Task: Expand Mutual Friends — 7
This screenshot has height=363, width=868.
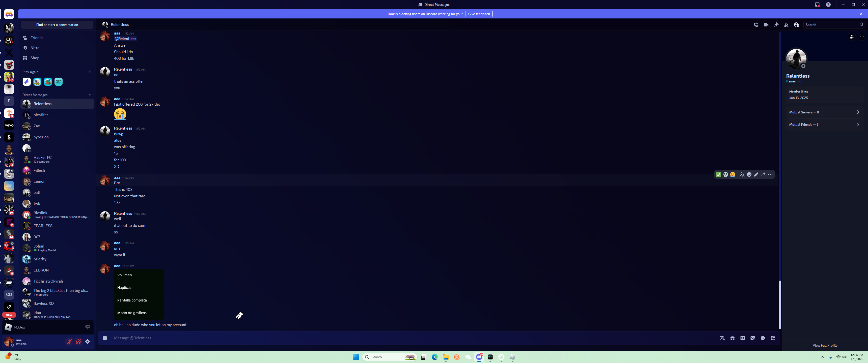Action: (x=824, y=125)
